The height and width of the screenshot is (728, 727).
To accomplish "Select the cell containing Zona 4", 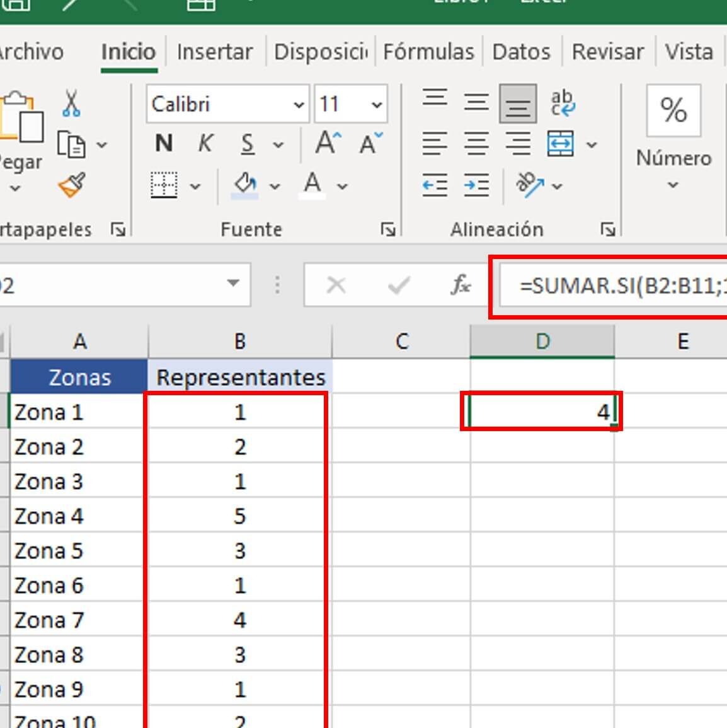I will pos(79,517).
